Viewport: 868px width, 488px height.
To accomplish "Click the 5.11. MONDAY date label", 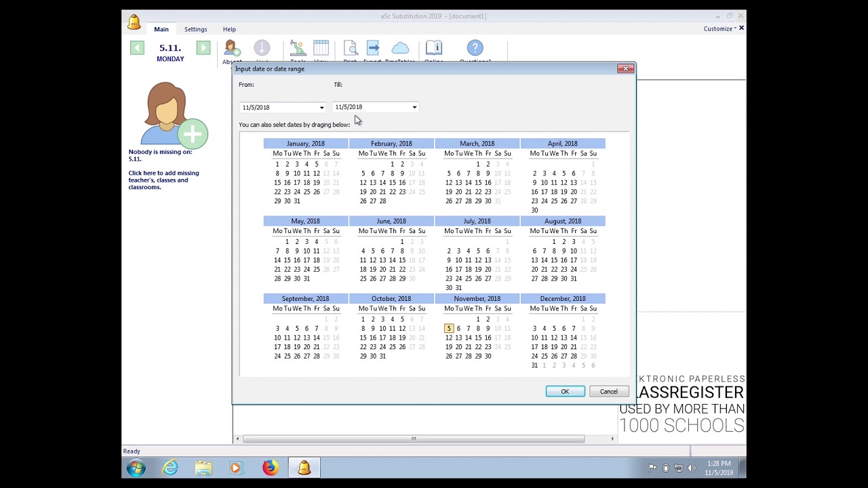I will click(x=170, y=53).
